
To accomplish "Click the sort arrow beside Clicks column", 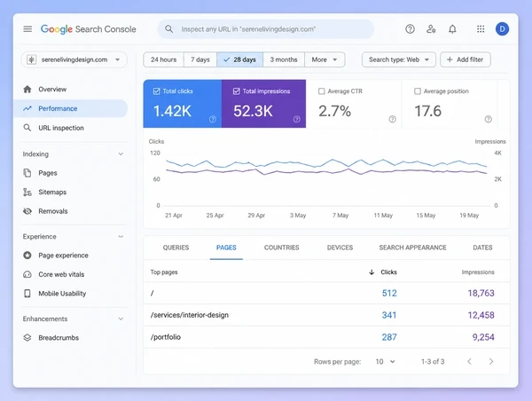I will click(372, 272).
